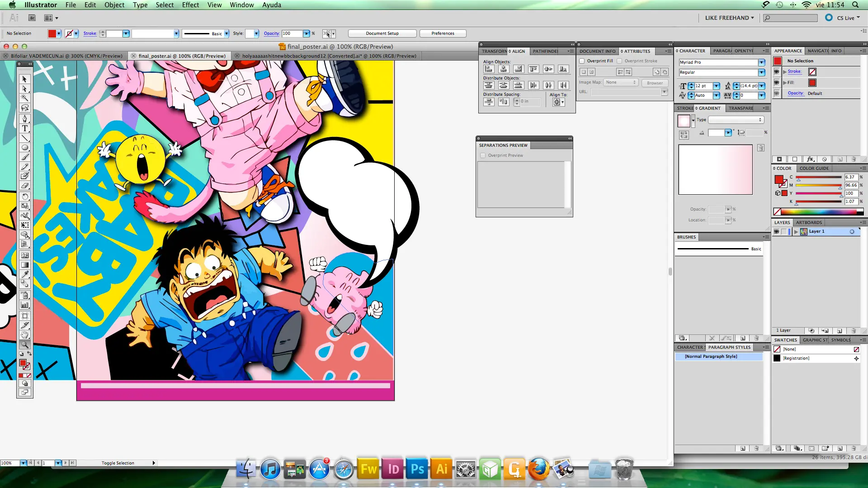
Task: Open the Window menu
Action: [x=242, y=5]
